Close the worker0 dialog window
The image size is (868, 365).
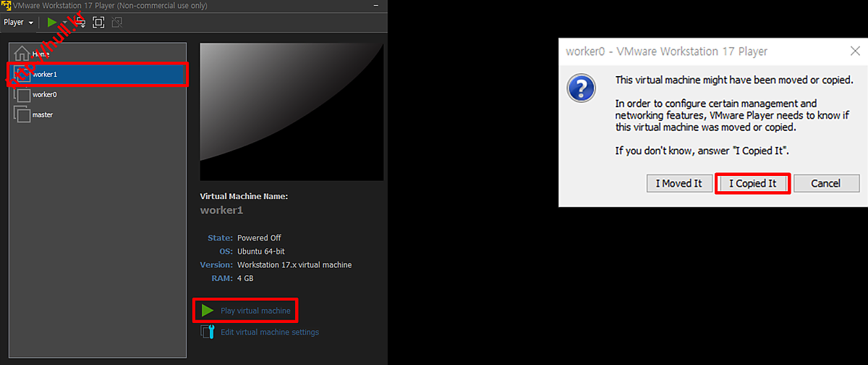(x=854, y=51)
